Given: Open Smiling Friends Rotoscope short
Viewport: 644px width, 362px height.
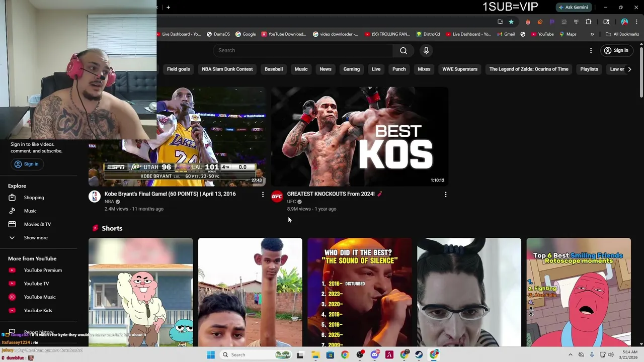Looking at the screenshot, I should point(579,292).
